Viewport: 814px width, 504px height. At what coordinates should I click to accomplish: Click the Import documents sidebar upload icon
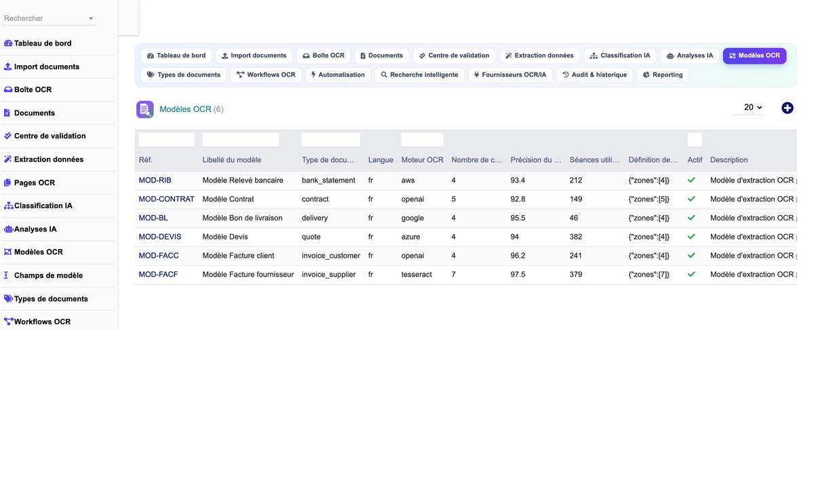click(x=8, y=66)
